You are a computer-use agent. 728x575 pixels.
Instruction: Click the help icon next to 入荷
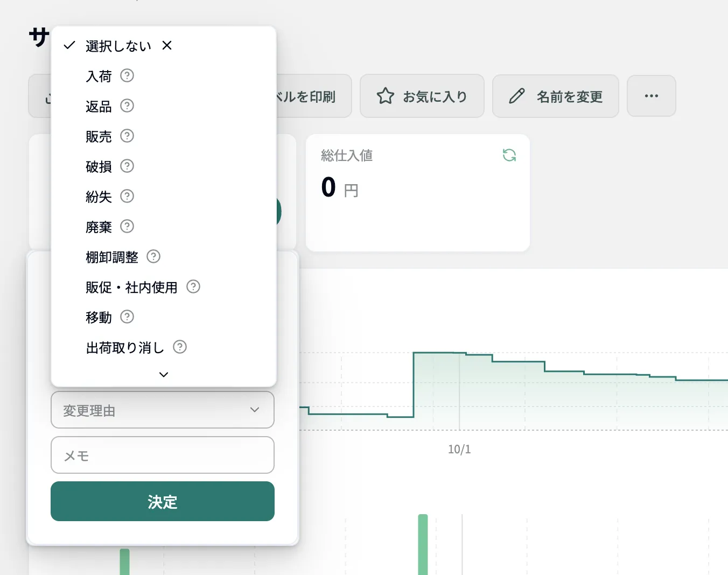pos(127,76)
